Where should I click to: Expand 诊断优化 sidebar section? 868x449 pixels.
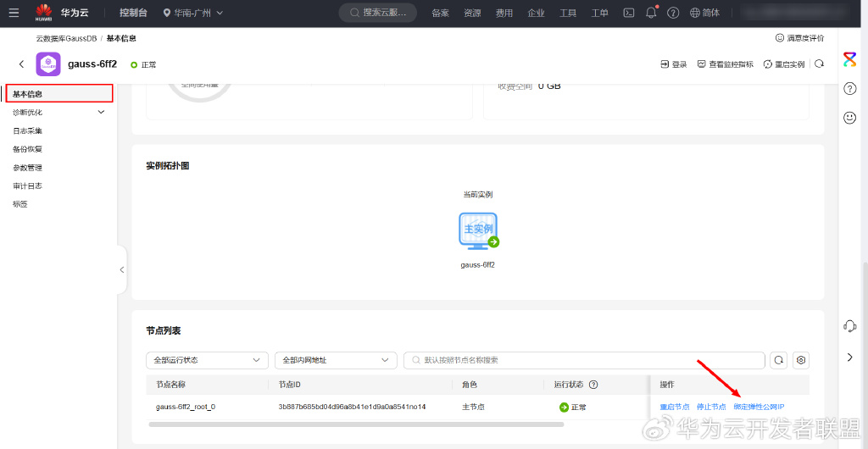point(59,112)
